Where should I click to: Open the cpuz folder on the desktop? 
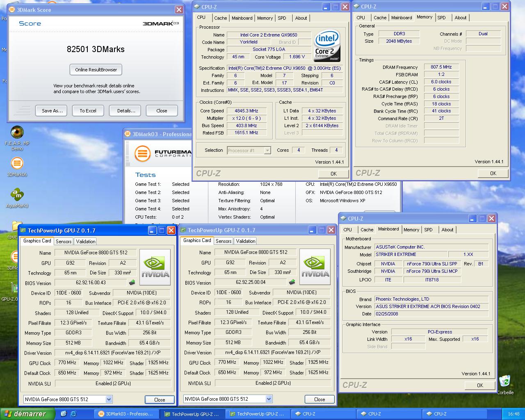click(15, 226)
